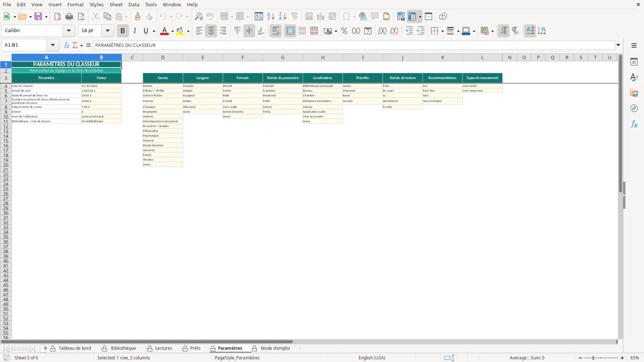The height and width of the screenshot is (362, 644).
Task: Open the Format menu
Action: 76,4
